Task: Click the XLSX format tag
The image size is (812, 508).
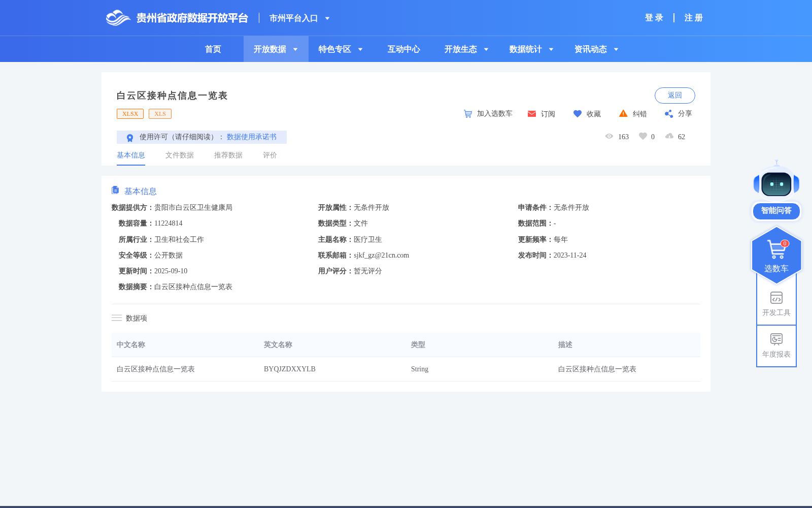Action: [130, 114]
